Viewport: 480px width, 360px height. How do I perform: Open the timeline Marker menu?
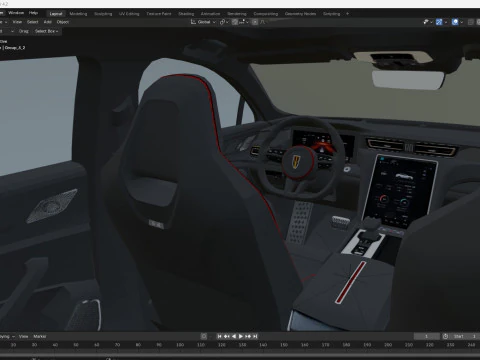tap(40, 336)
